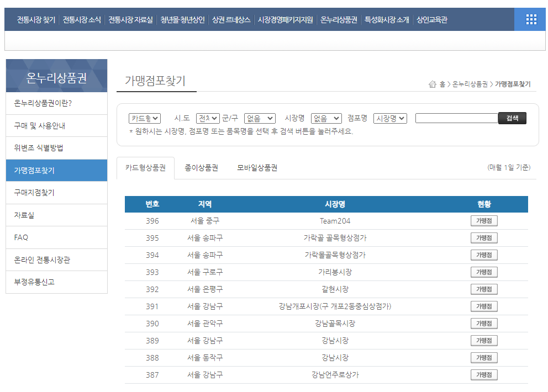Screen dimensions: 548x392
Task: Open the 점포명 search type dropdown
Action: pos(390,119)
